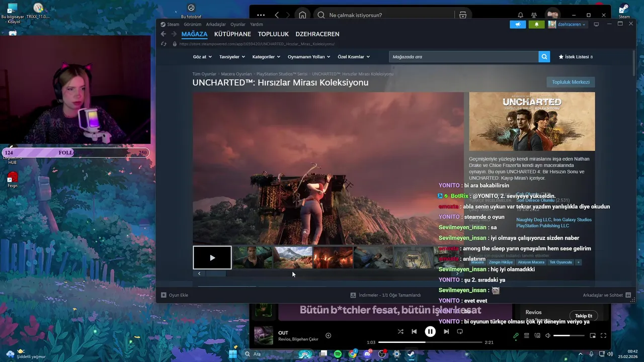Toggle Spotify lyrics microphone button
The height and width of the screenshot is (362, 644).
pos(516,335)
